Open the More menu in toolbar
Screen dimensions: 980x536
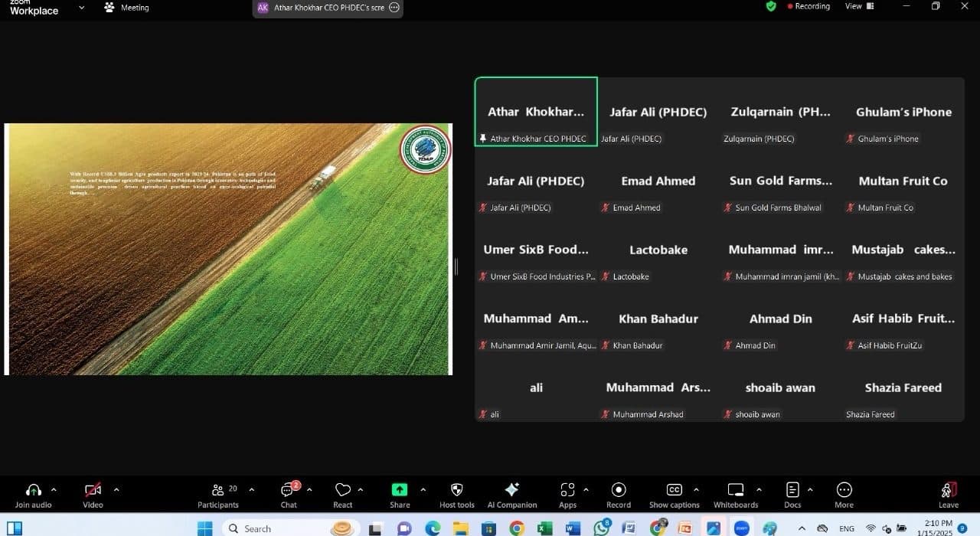(x=844, y=491)
